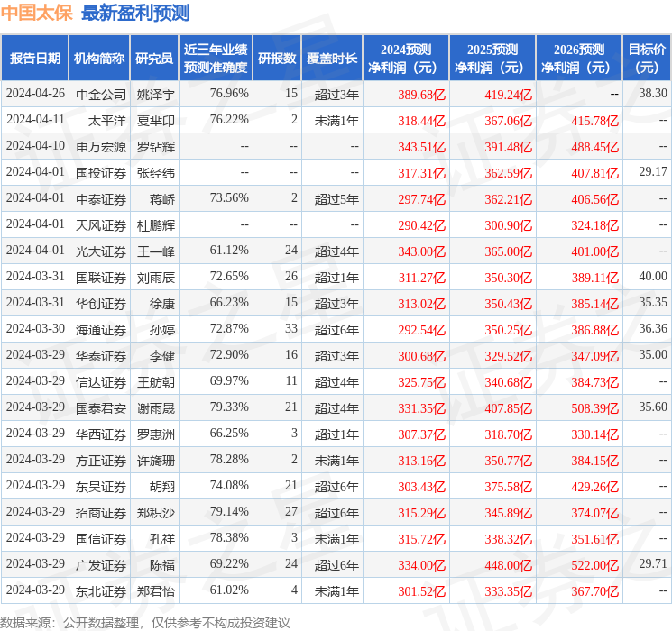Select researcher 许旖珊

[155, 460]
